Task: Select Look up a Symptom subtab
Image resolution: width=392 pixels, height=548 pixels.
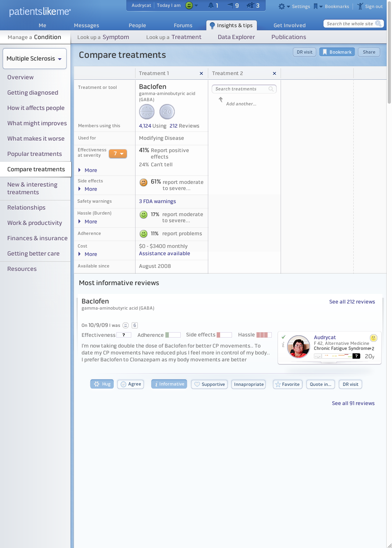Action: [103, 37]
